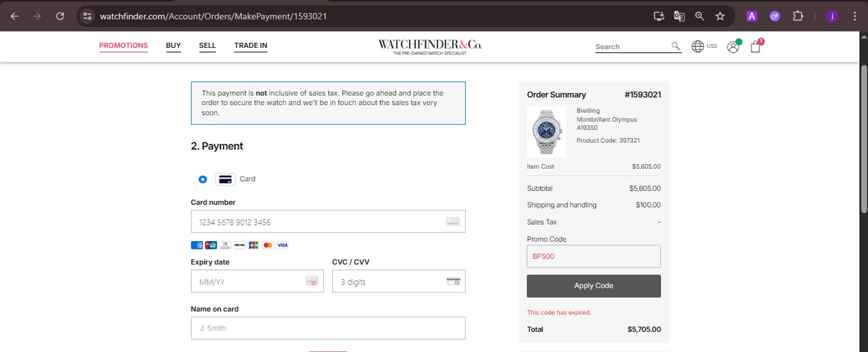Focus the CVC / CVV field

[x=399, y=281]
